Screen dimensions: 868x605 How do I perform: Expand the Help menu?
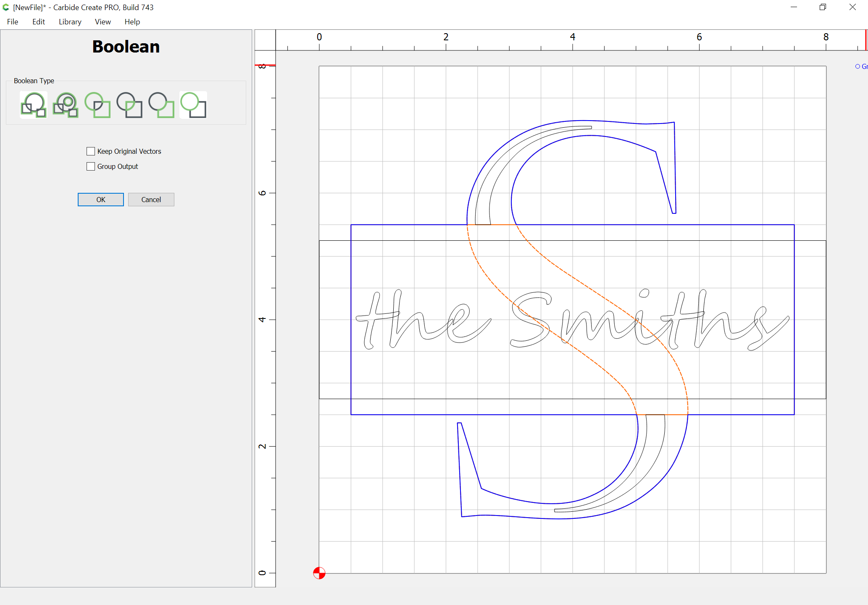132,22
